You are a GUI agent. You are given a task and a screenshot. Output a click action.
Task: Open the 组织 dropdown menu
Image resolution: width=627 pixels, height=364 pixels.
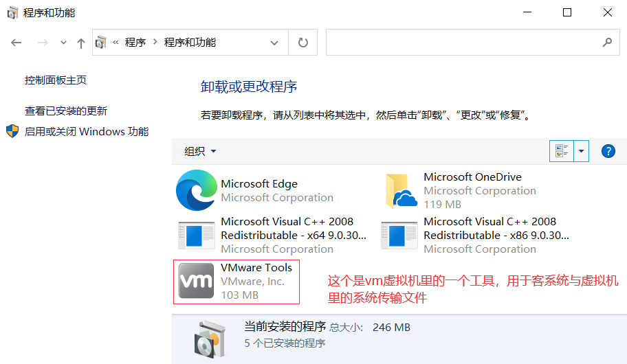coord(200,151)
